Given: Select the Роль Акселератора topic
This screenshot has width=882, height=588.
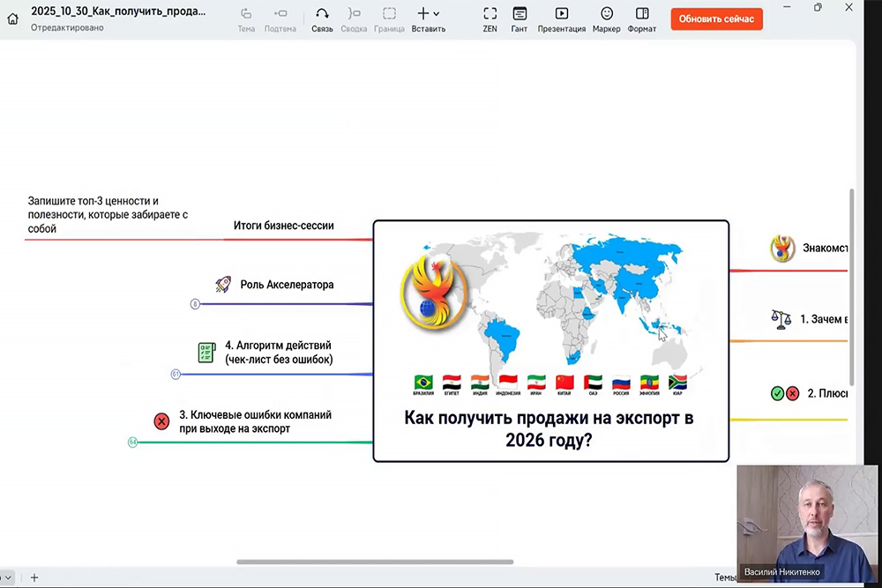Looking at the screenshot, I should 287,285.
